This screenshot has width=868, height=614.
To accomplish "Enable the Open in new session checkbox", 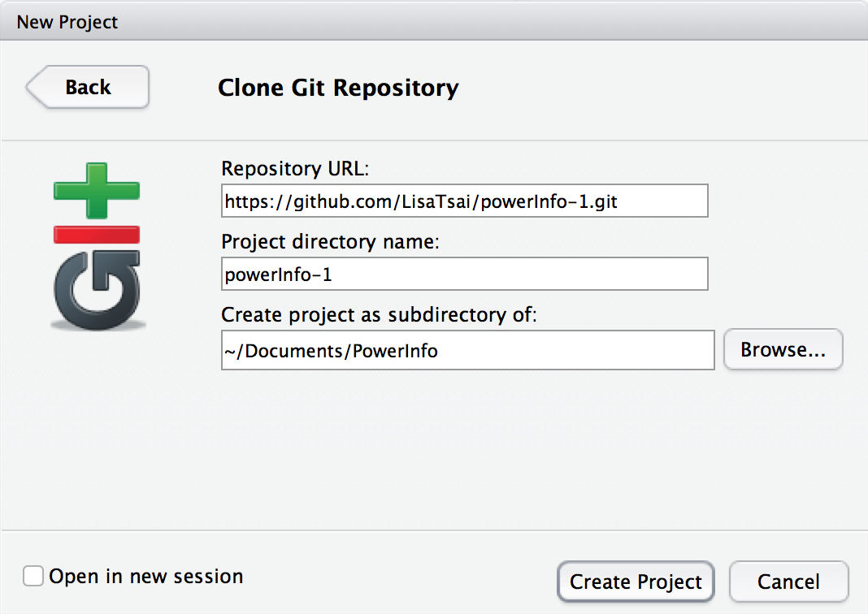I will click(33, 576).
